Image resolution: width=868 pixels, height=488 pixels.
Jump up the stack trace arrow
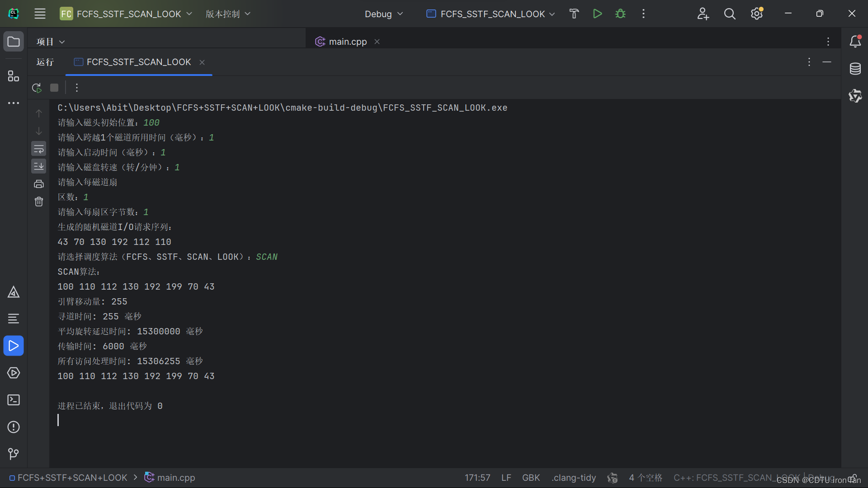(39, 113)
